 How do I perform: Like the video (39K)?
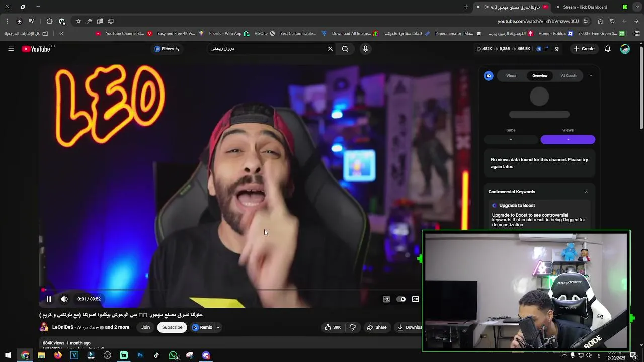[x=333, y=327]
